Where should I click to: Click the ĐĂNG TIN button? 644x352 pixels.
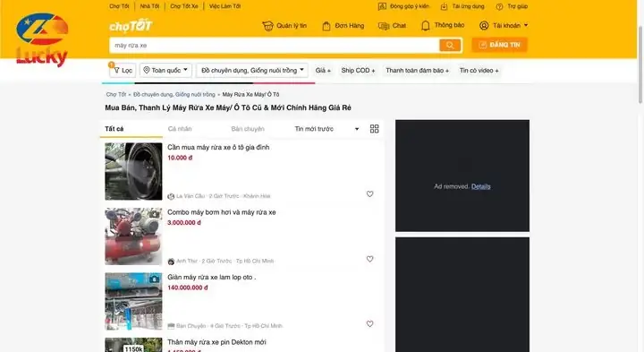pyautogui.click(x=499, y=45)
